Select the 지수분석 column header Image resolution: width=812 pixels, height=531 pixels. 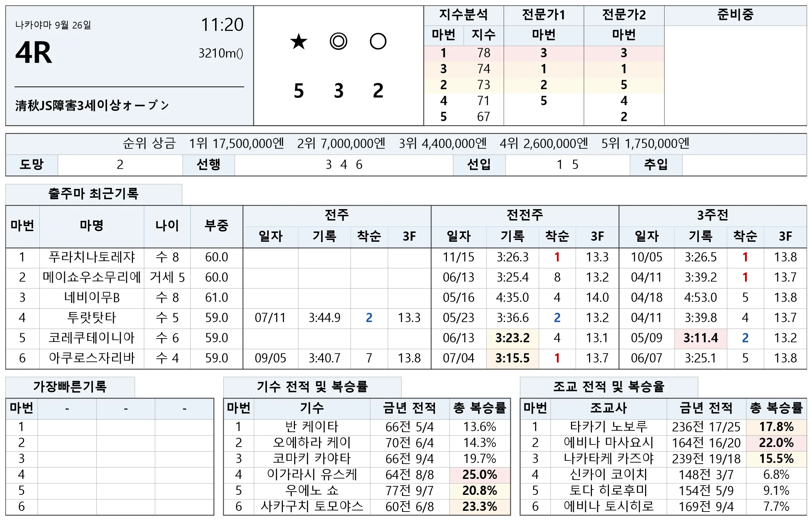click(464, 15)
